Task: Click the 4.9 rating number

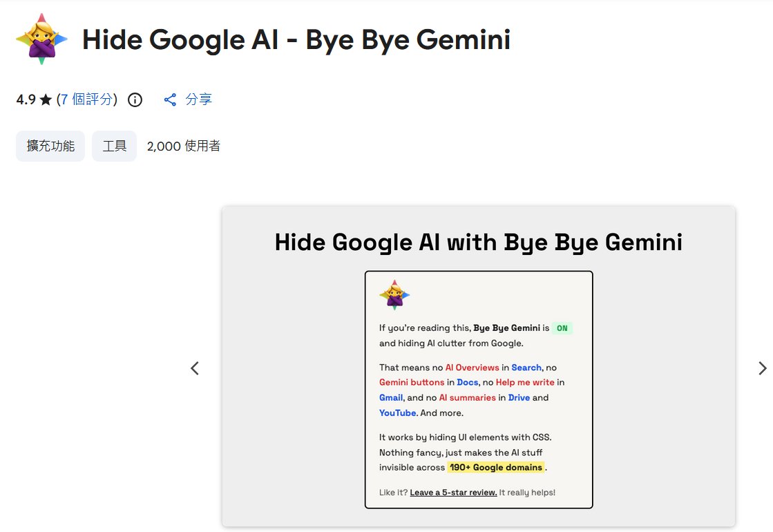Action: [26, 99]
